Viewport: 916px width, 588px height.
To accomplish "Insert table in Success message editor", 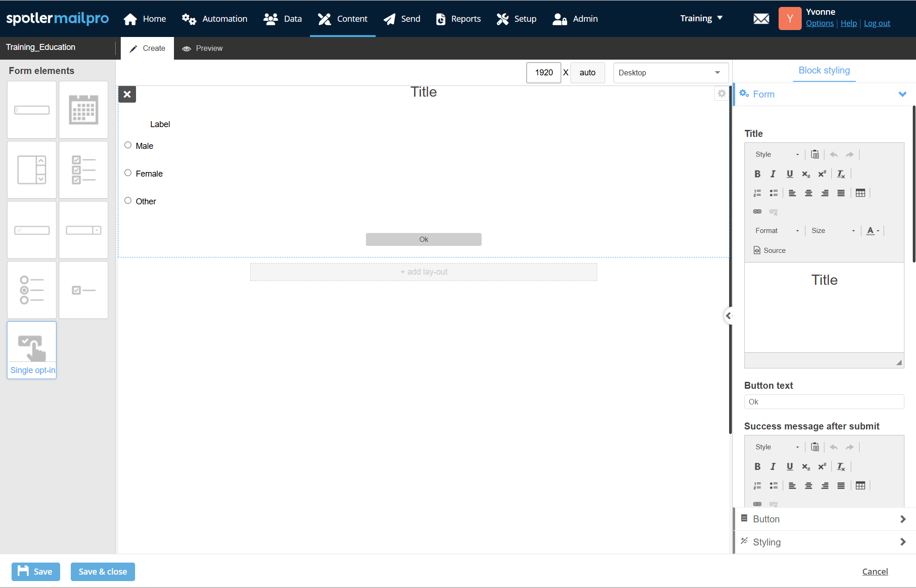I will click(860, 486).
